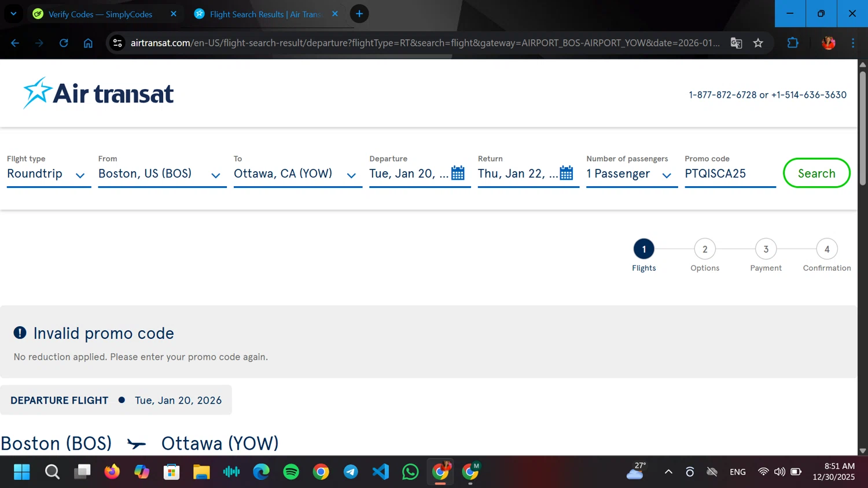The image size is (868, 488).
Task: Select step 1 Flights
Action: (x=644, y=249)
